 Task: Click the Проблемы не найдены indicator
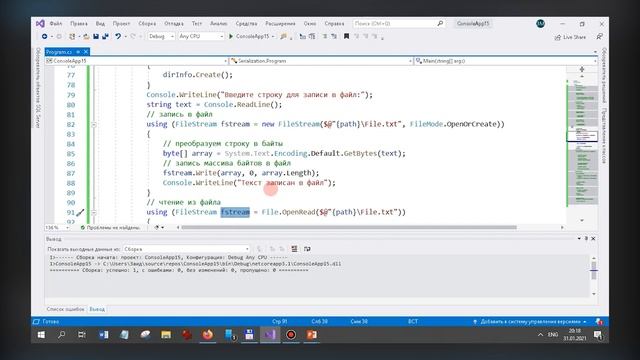tap(110, 227)
